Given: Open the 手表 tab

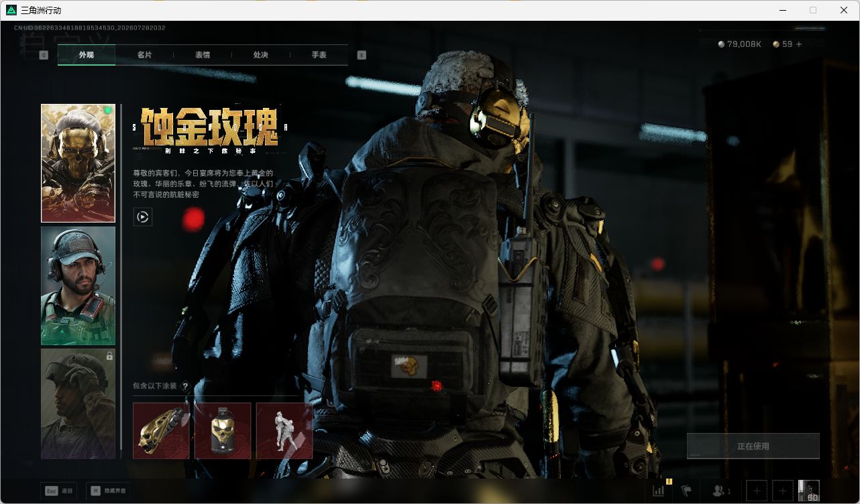Looking at the screenshot, I should coord(319,55).
